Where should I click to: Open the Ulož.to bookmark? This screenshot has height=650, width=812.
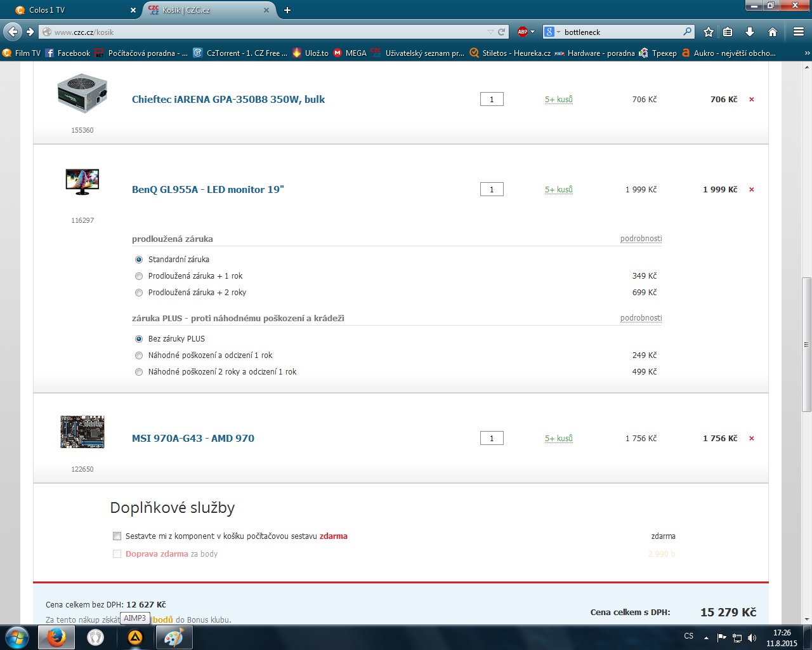pos(310,53)
